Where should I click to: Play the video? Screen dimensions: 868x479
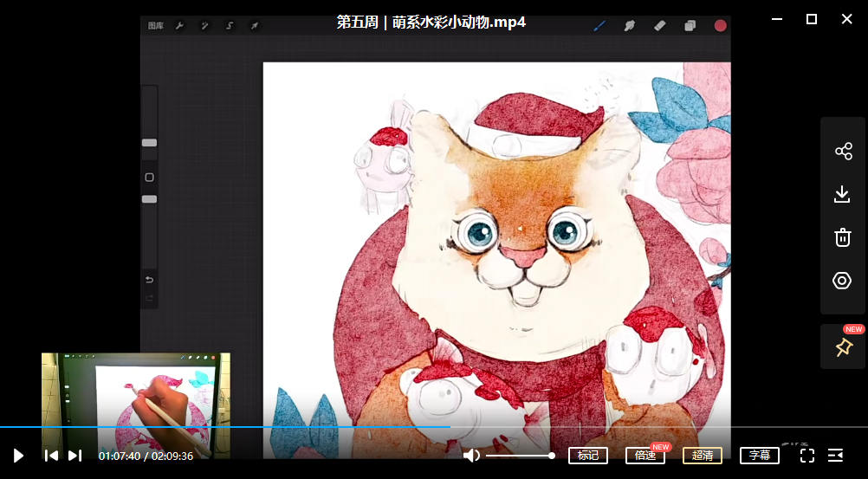point(18,456)
